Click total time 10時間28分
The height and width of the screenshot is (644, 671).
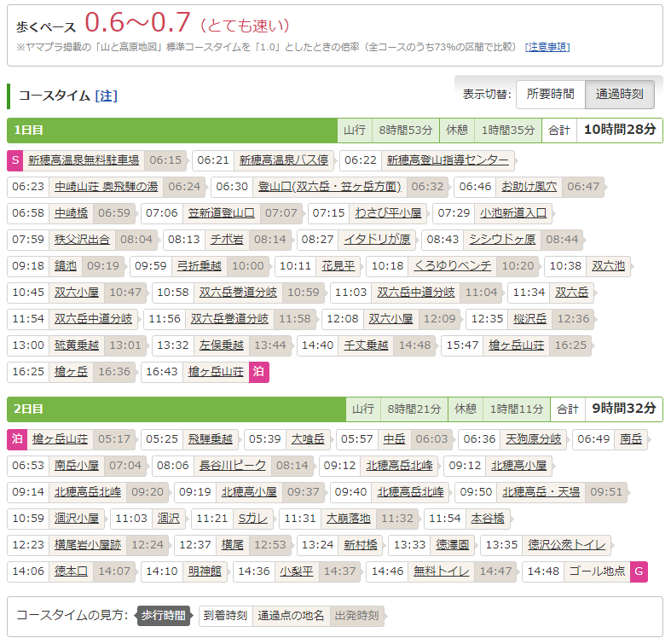620,130
